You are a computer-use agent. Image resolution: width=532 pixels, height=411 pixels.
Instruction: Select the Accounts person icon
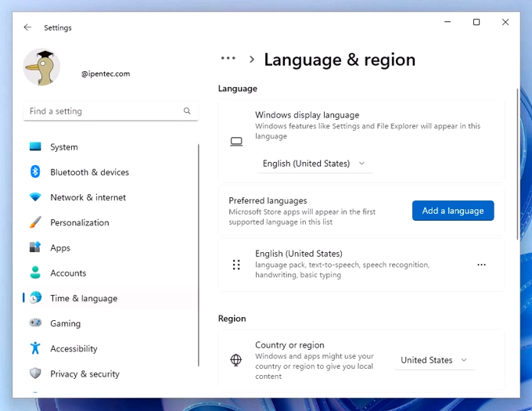click(35, 272)
